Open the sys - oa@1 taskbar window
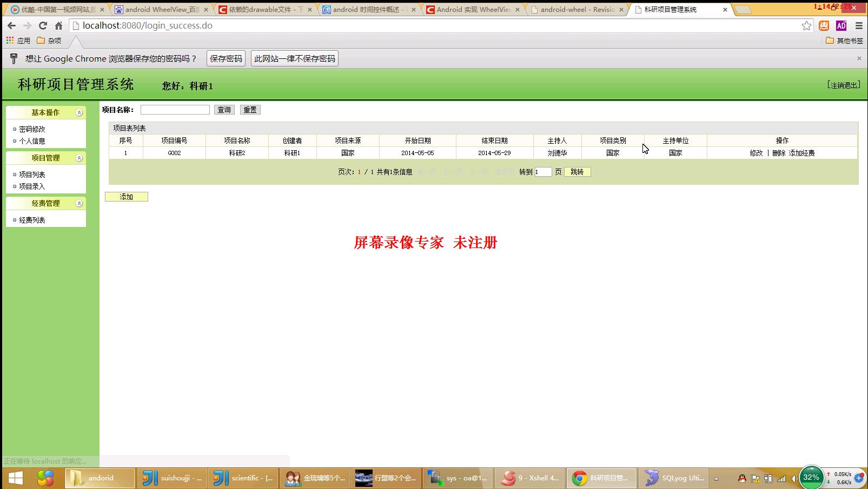 coord(458,478)
